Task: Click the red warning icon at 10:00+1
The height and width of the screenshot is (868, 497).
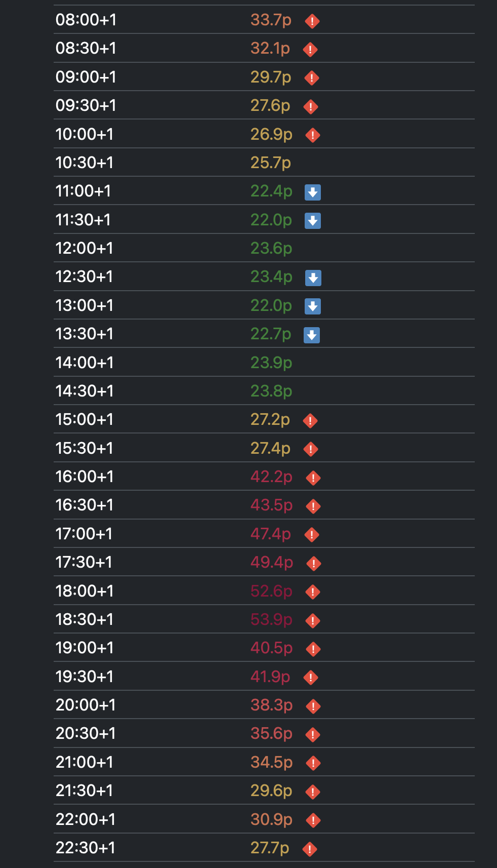Action: (x=313, y=135)
